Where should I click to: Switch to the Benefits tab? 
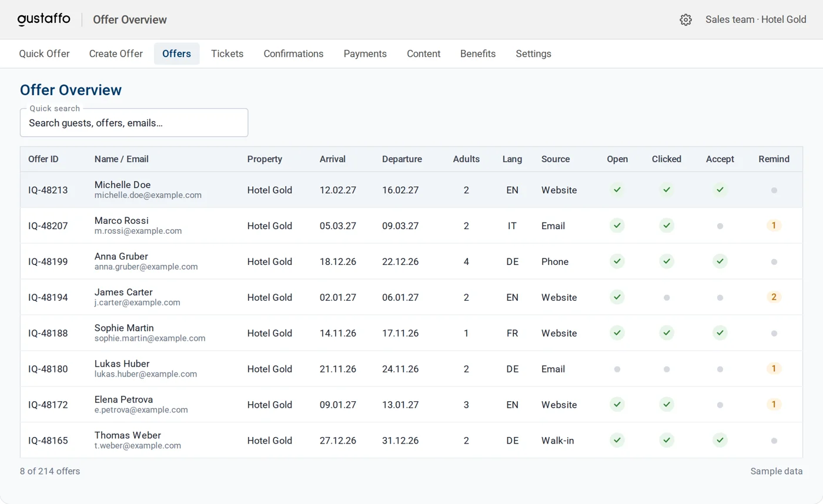point(478,54)
